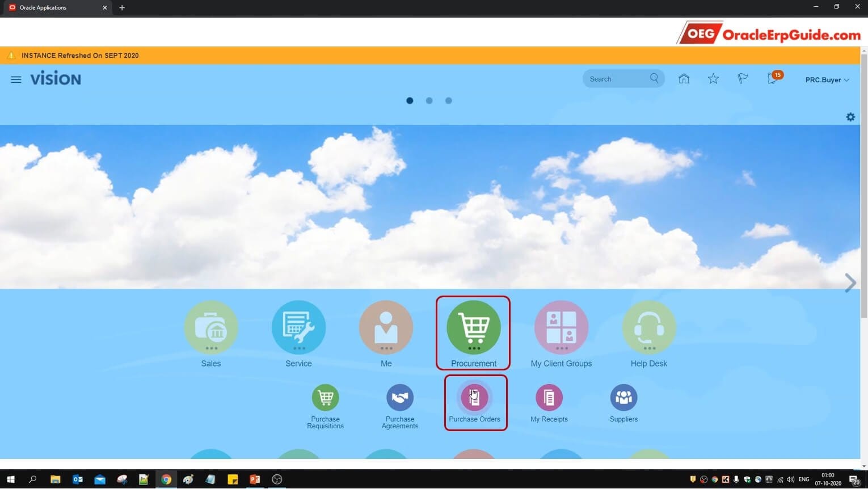Viewport: 868px width, 489px height.
Task: Switch to Chrome in taskbar
Action: point(166,479)
